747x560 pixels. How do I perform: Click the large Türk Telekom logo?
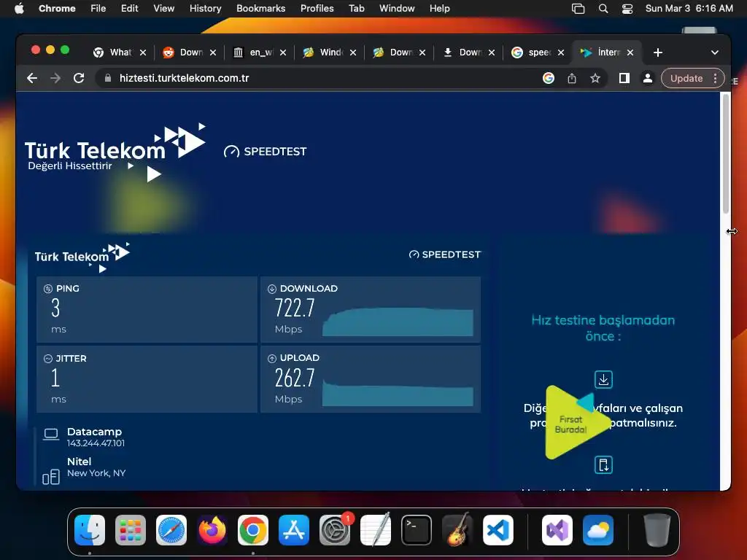115,152
